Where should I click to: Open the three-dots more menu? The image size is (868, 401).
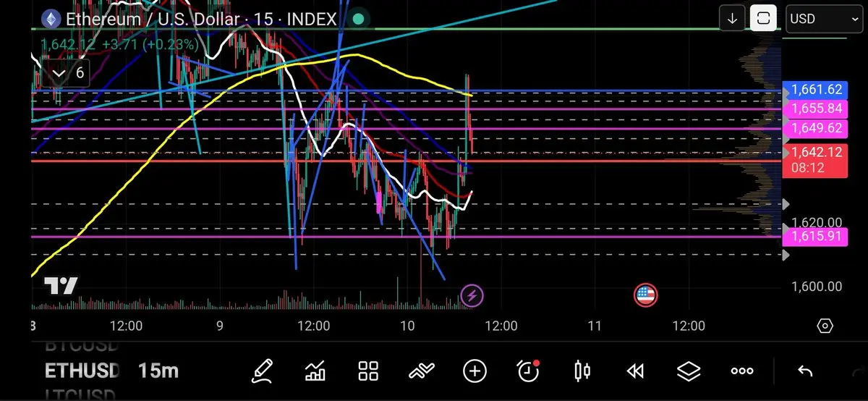[x=742, y=371]
